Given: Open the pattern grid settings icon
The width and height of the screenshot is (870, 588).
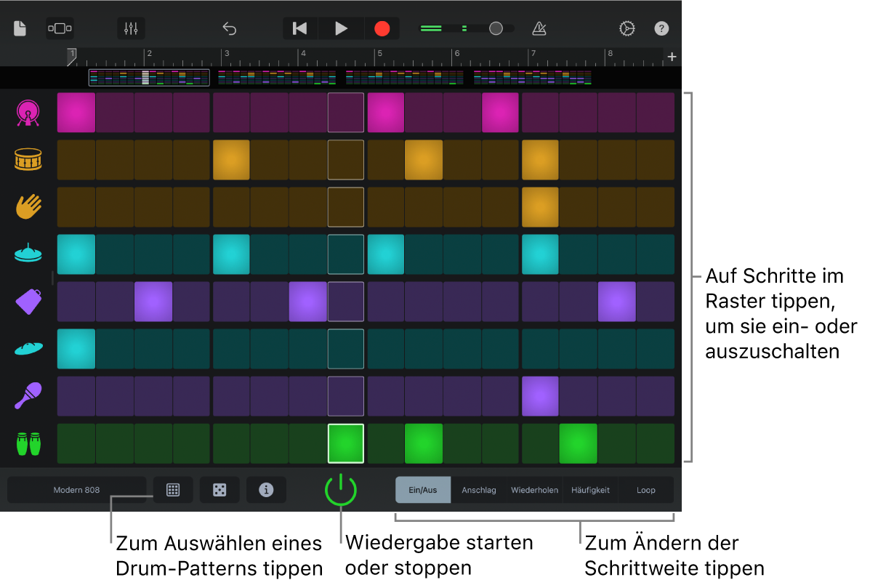Looking at the screenshot, I should (173, 490).
